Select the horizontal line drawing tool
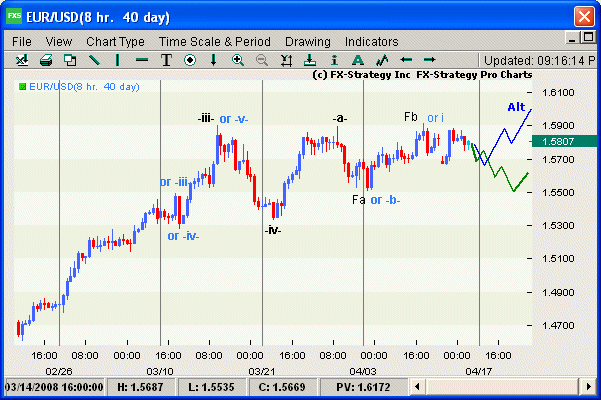The height and width of the screenshot is (400, 601). [142, 60]
